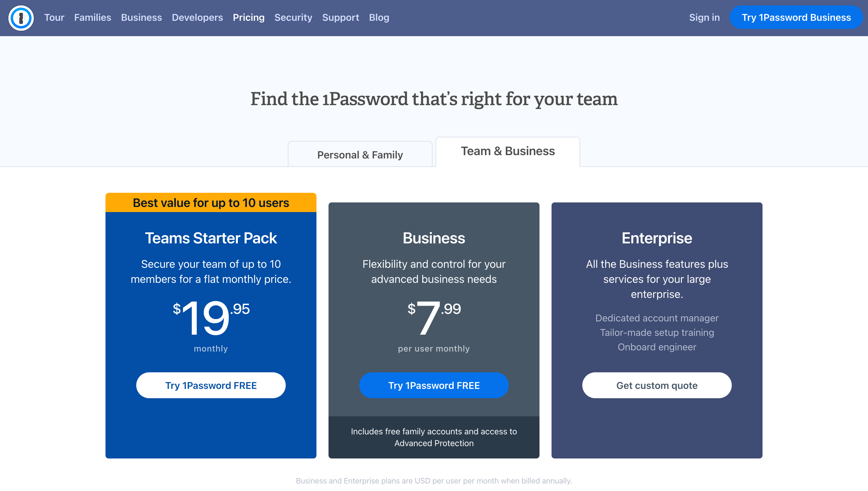
Task: Switch to the Team & Business tab
Action: pos(507,152)
